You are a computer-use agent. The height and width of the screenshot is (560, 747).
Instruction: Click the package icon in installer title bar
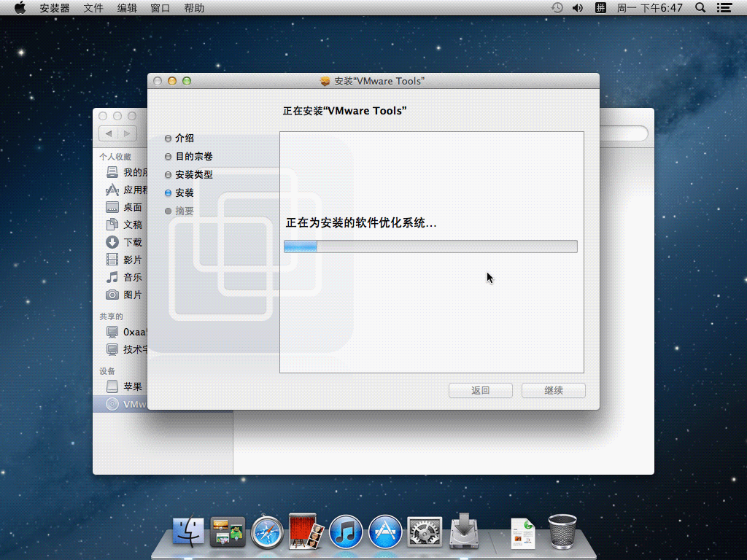325,82
